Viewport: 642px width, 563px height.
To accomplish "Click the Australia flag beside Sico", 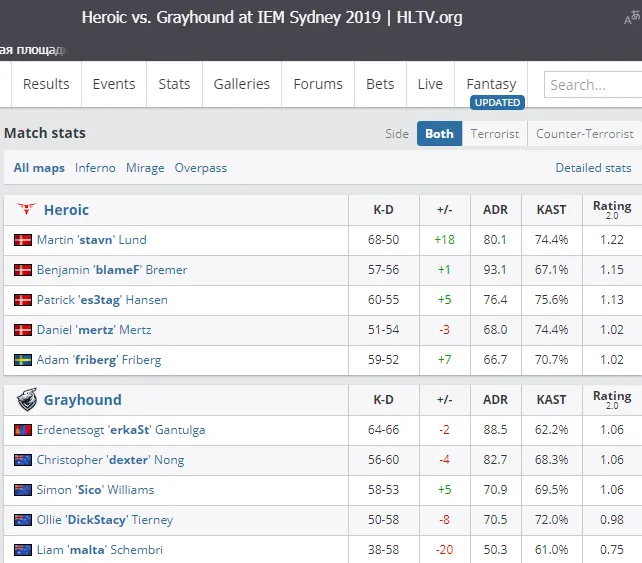I will 23,490.
